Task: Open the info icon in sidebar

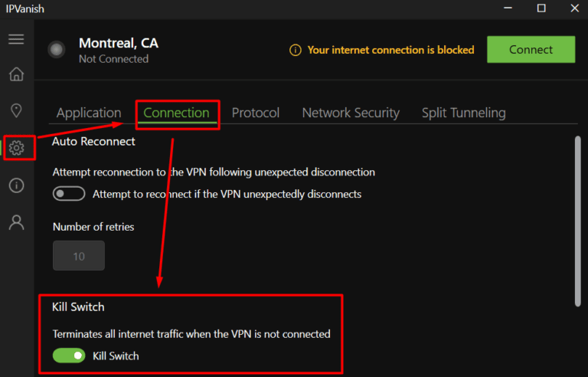Action: pyautogui.click(x=16, y=185)
